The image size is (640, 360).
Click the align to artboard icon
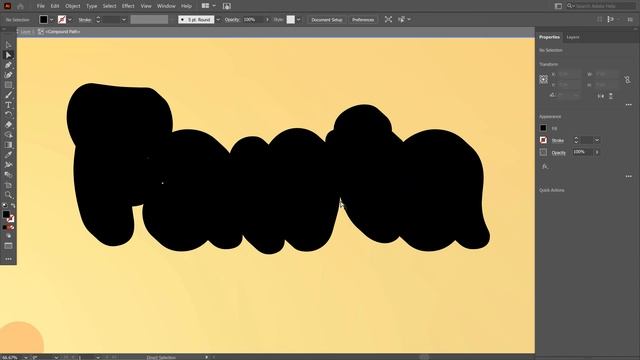pos(388,20)
